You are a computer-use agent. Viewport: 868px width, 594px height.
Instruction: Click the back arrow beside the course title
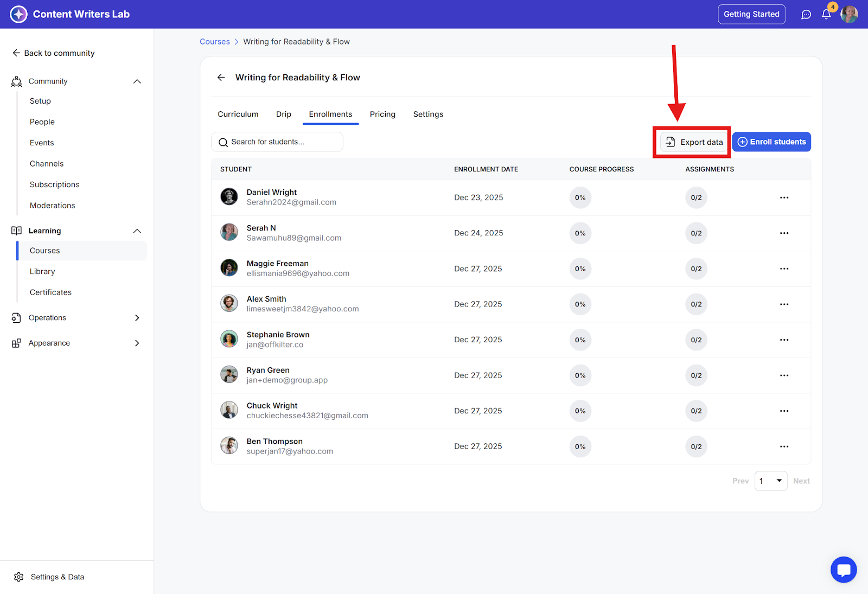click(221, 78)
